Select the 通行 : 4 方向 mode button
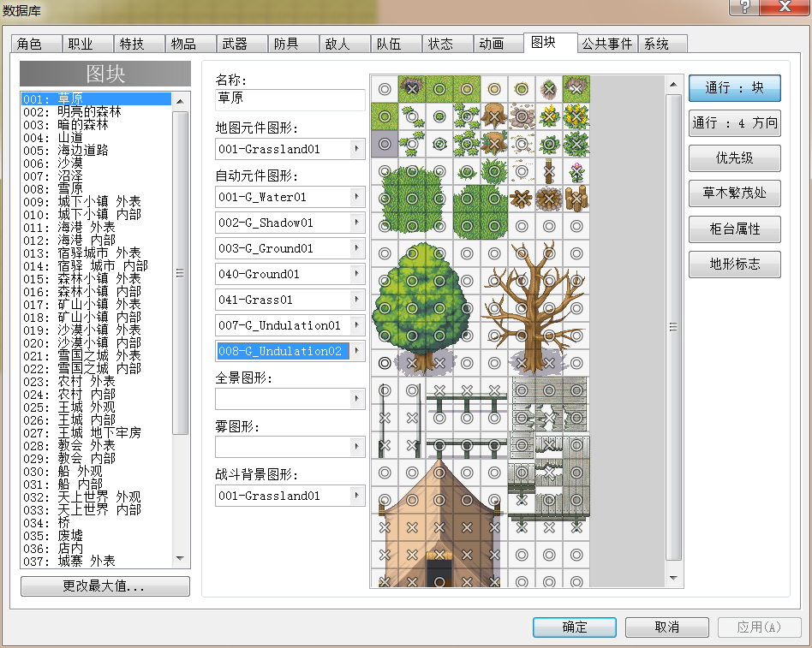 (734, 122)
